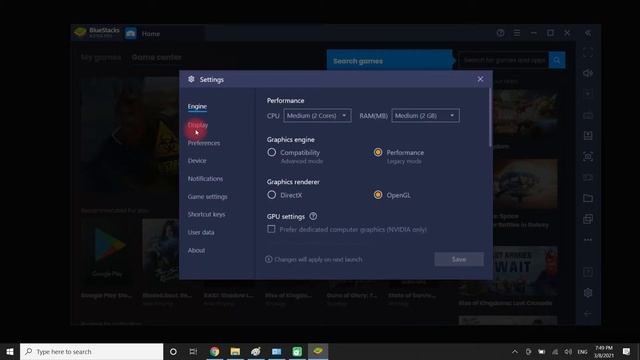Go to Notifications settings

[x=205, y=179]
